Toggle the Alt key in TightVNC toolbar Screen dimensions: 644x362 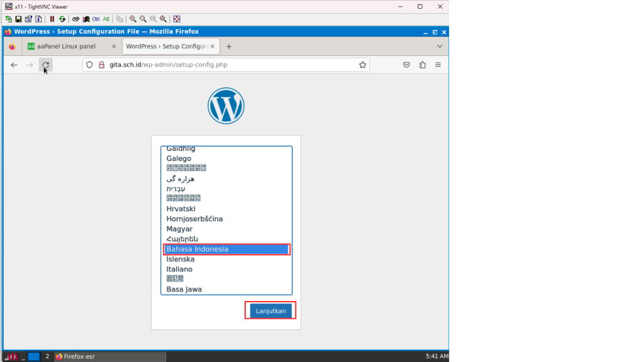point(106,19)
